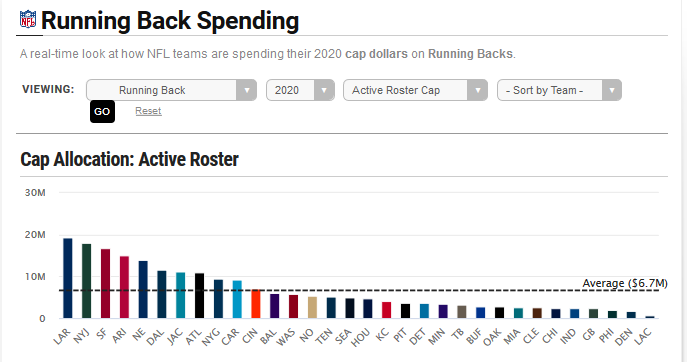The image size is (687, 362).
Task: Click the NFL shield logo icon
Action: point(28,19)
